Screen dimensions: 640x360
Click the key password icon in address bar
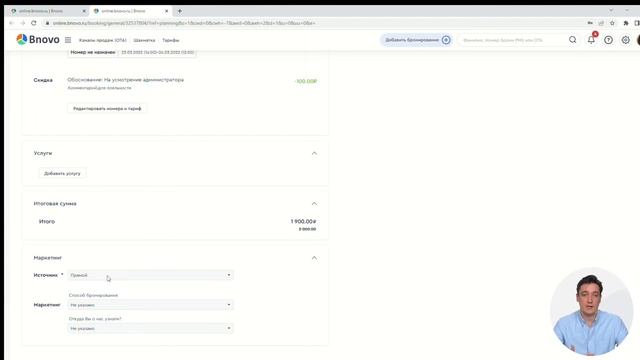(590, 23)
